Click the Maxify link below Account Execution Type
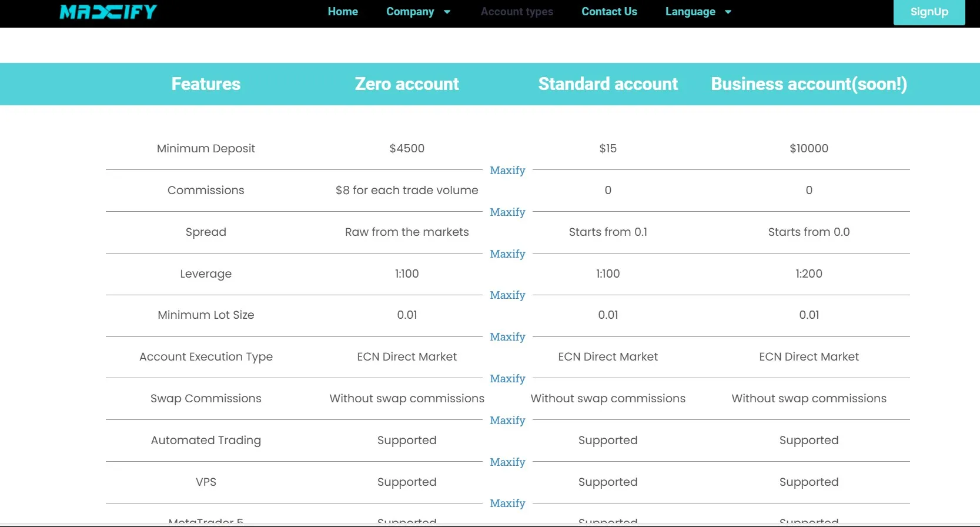Viewport: 980px width, 527px height. (507, 379)
